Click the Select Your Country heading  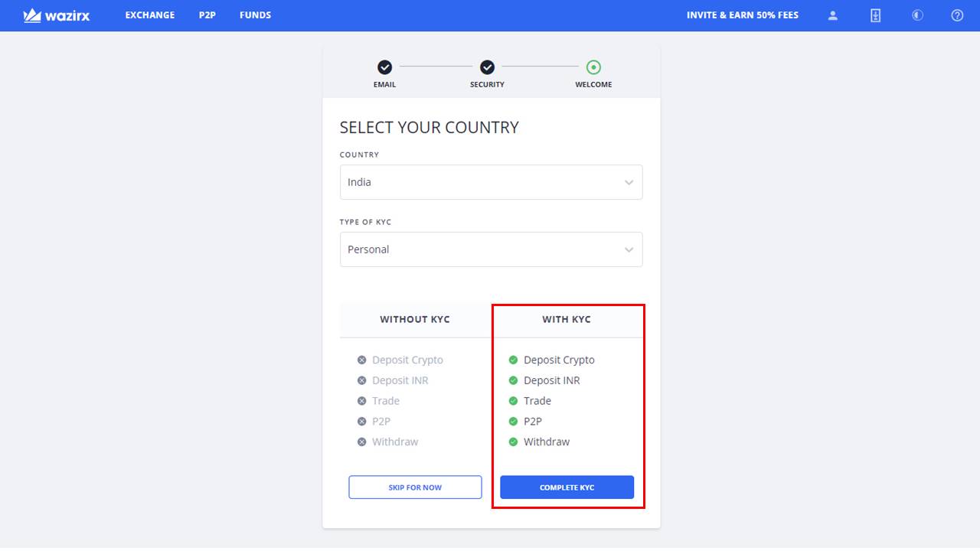point(430,128)
